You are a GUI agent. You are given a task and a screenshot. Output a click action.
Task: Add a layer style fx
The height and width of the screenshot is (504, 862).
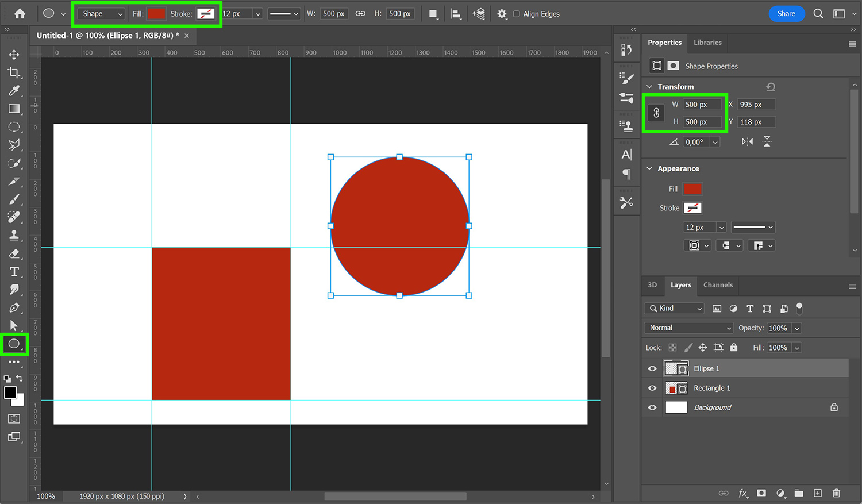coord(743,493)
